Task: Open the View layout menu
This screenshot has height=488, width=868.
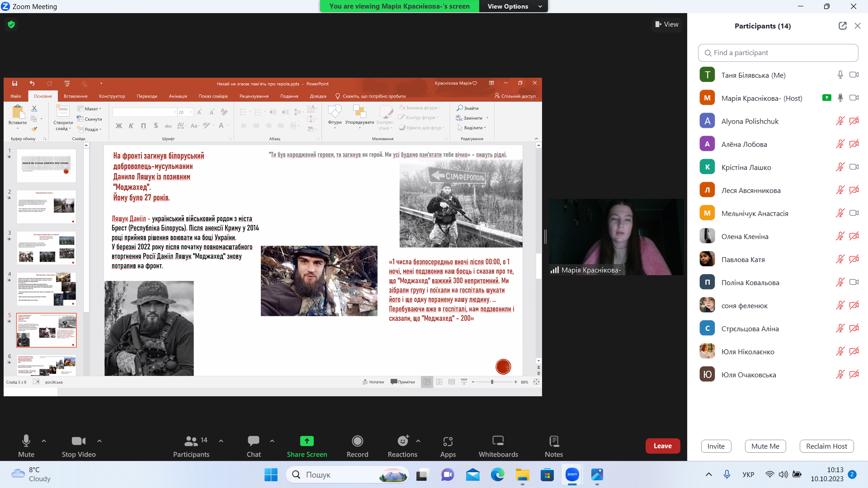Action: coord(667,24)
